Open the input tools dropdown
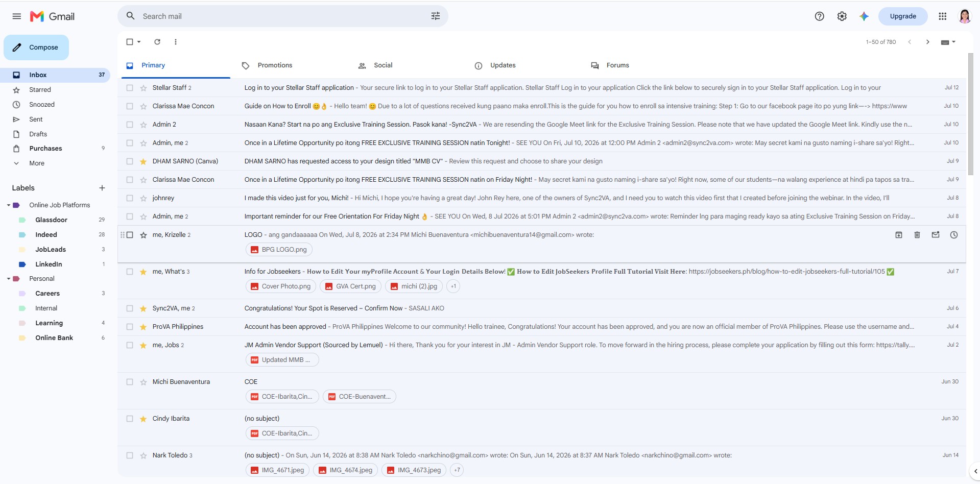980x484 pixels. coord(948,42)
